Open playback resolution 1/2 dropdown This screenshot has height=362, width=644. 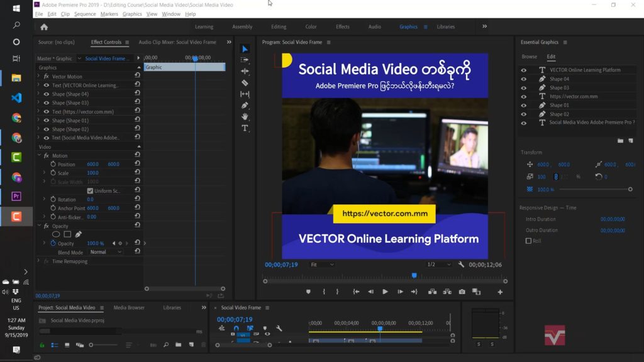click(438, 265)
